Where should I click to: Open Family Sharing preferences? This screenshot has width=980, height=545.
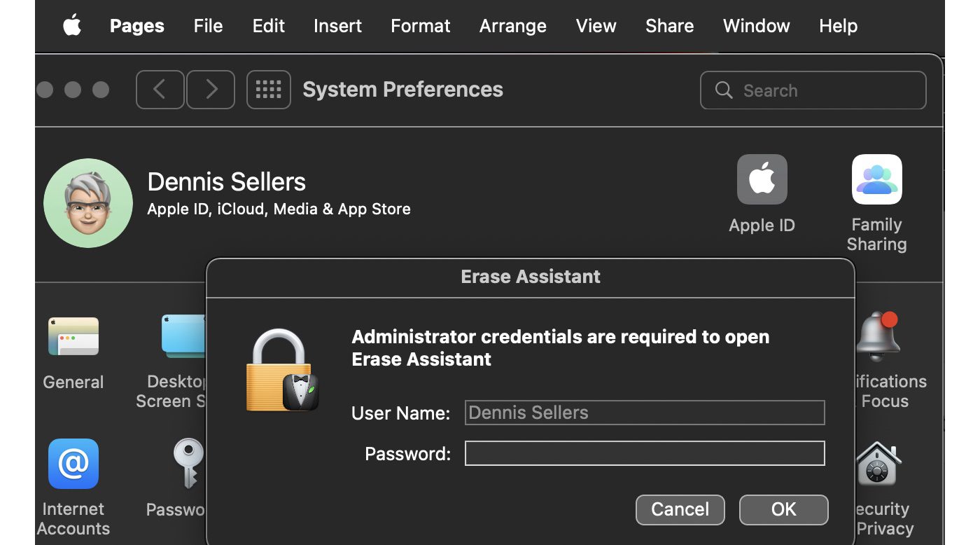click(876, 180)
